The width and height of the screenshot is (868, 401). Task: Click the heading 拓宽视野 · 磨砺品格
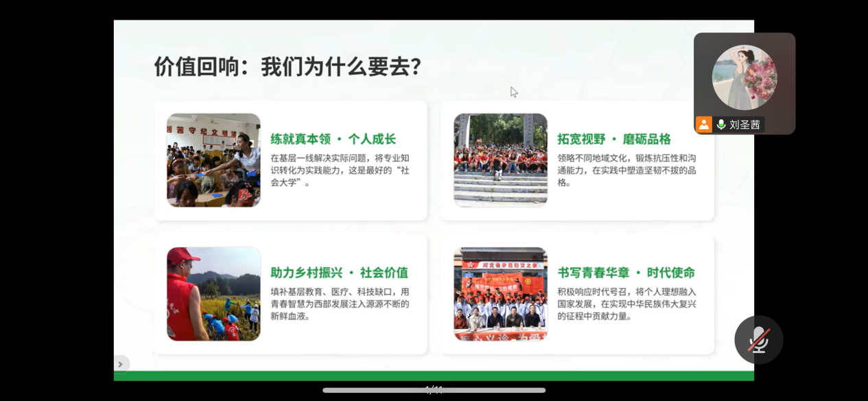click(613, 139)
